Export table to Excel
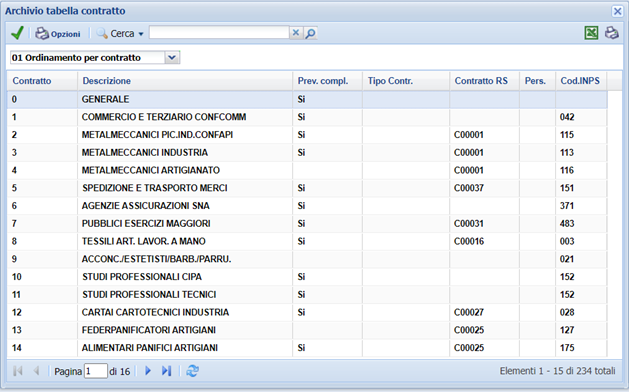Image resolution: width=629 pixels, height=392 pixels. (x=591, y=33)
